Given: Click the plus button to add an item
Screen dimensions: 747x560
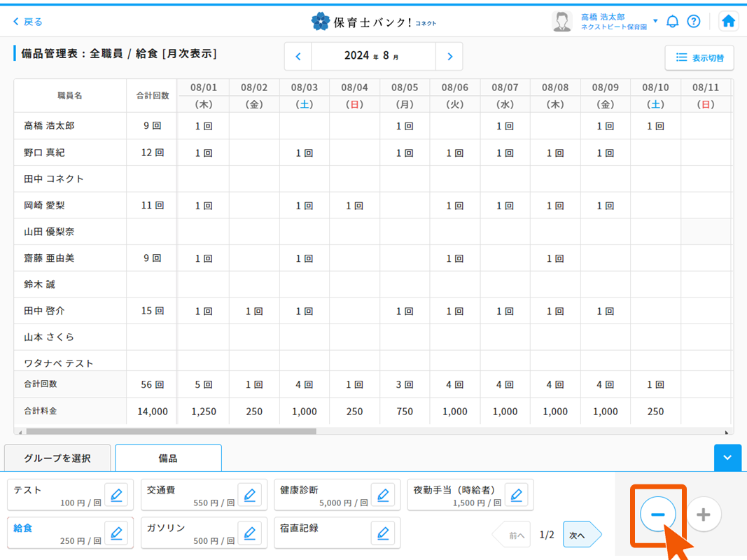Looking at the screenshot, I should tap(703, 514).
